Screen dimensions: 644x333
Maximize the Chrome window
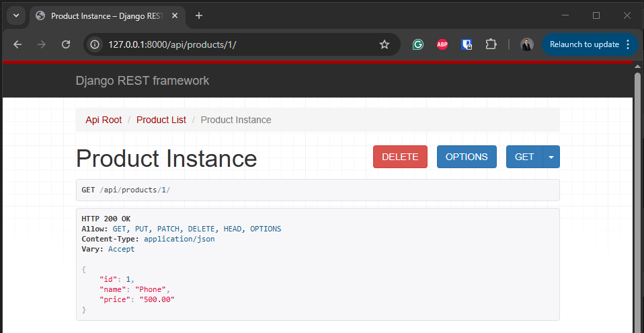(596, 15)
